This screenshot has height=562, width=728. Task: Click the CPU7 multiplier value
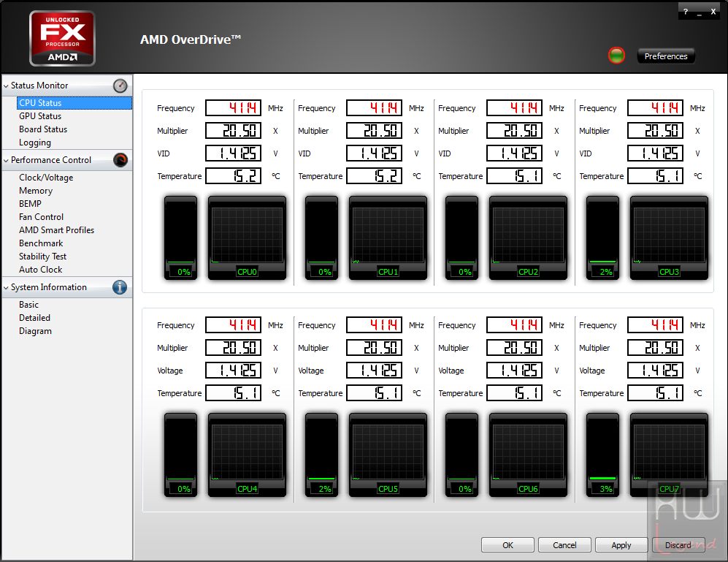coord(655,348)
